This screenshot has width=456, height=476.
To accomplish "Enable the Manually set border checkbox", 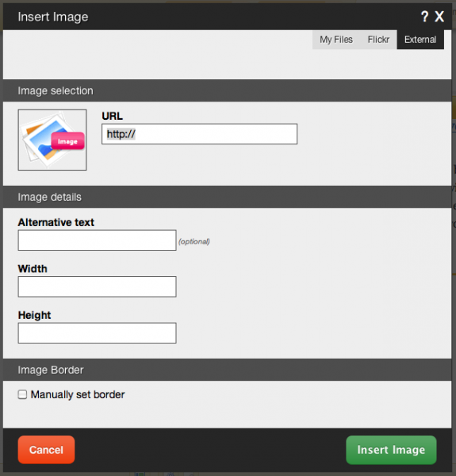I will pyautogui.click(x=22, y=394).
